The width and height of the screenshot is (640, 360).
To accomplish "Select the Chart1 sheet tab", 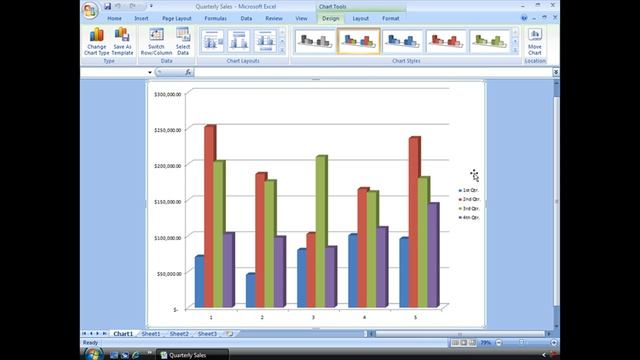I will [x=123, y=334].
